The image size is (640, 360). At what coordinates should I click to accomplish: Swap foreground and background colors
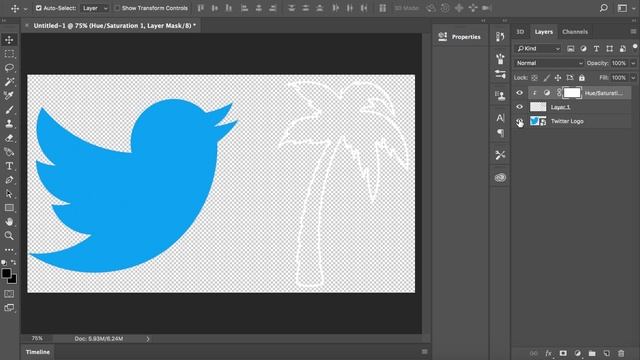[14, 262]
